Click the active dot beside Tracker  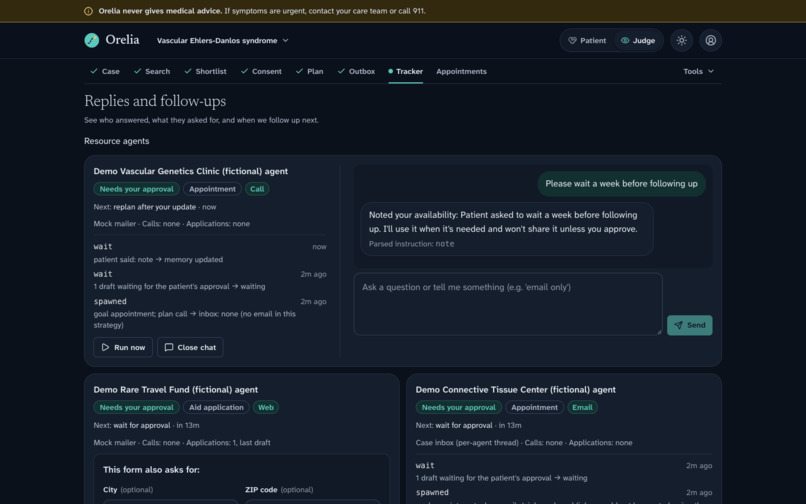point(391,71)
